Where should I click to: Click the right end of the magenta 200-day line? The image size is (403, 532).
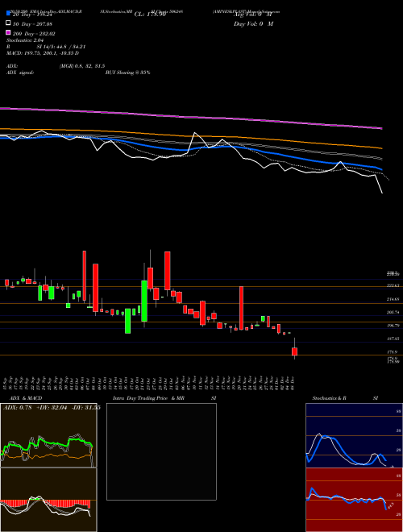coord(381,128)
